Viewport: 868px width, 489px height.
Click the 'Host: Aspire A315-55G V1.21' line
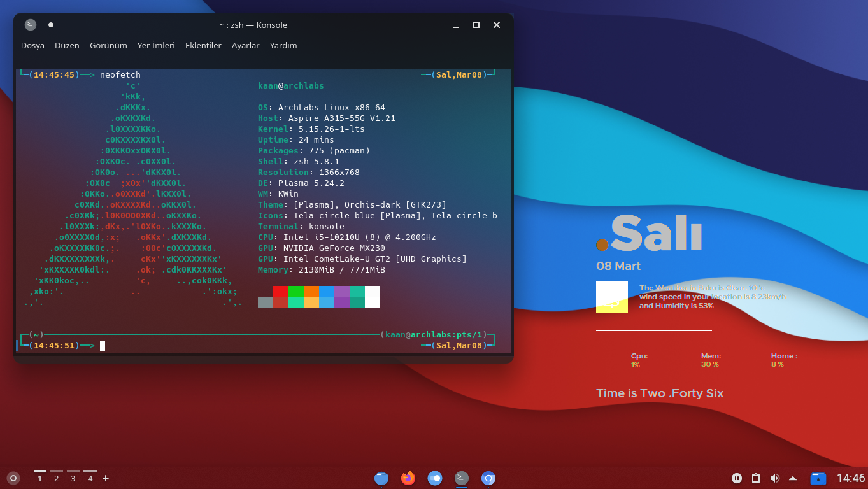[327, 118]
